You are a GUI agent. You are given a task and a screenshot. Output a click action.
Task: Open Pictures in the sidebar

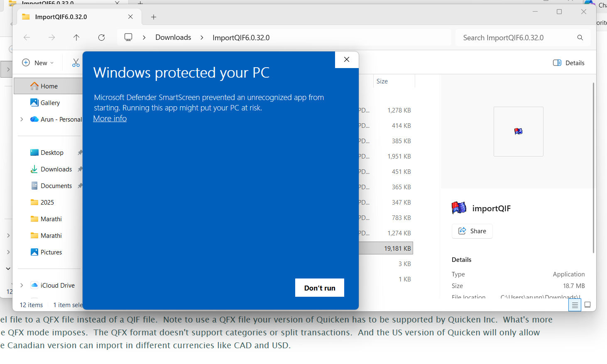pyautogui.click(x=51, y=252)
